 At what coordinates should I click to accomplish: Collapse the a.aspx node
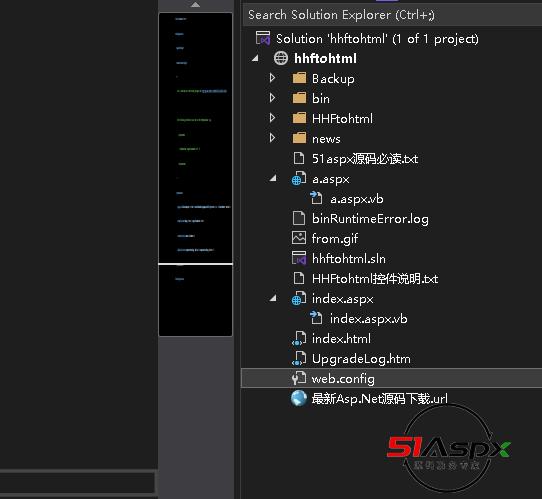tap(273, 178)
